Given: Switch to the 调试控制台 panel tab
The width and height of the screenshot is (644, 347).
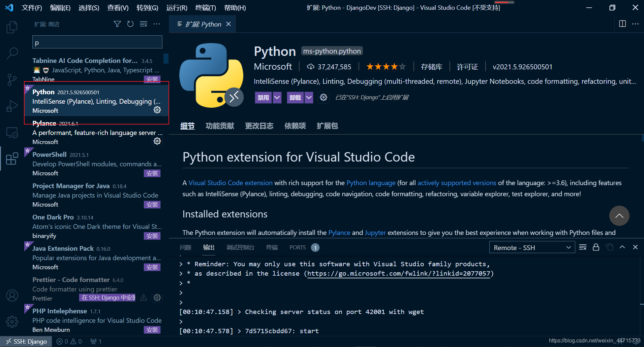Looking at the screenshot, I should click(240, 247).
